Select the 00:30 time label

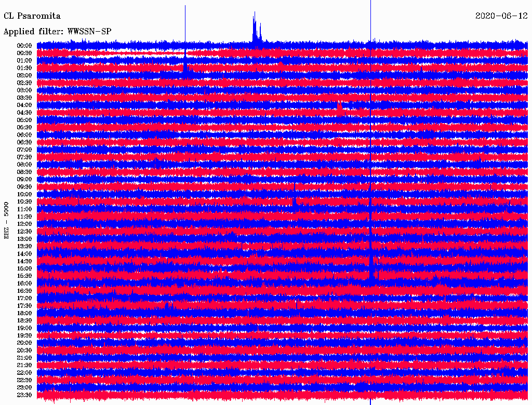click(24, 53)
